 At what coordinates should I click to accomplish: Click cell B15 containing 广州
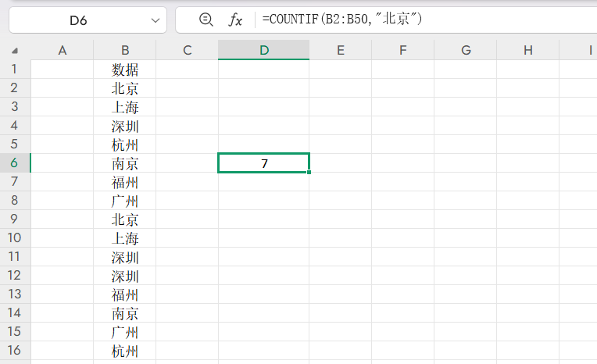[125, 332]
